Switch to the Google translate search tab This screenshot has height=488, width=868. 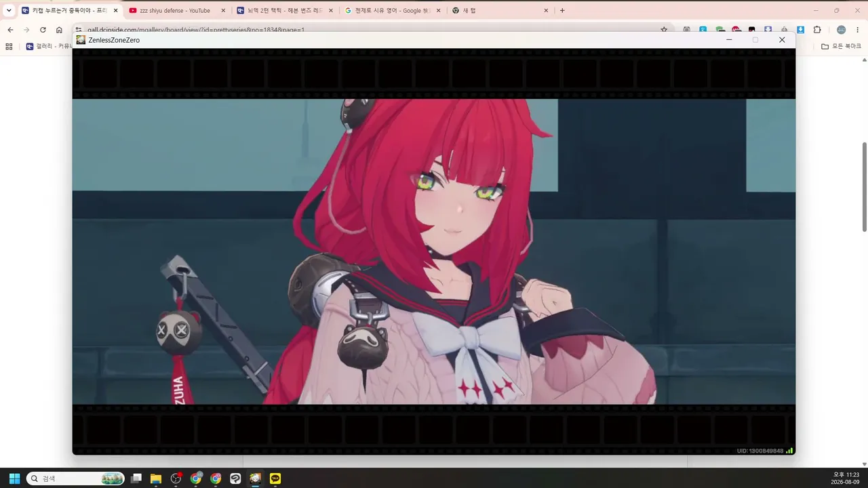[393, 10]
